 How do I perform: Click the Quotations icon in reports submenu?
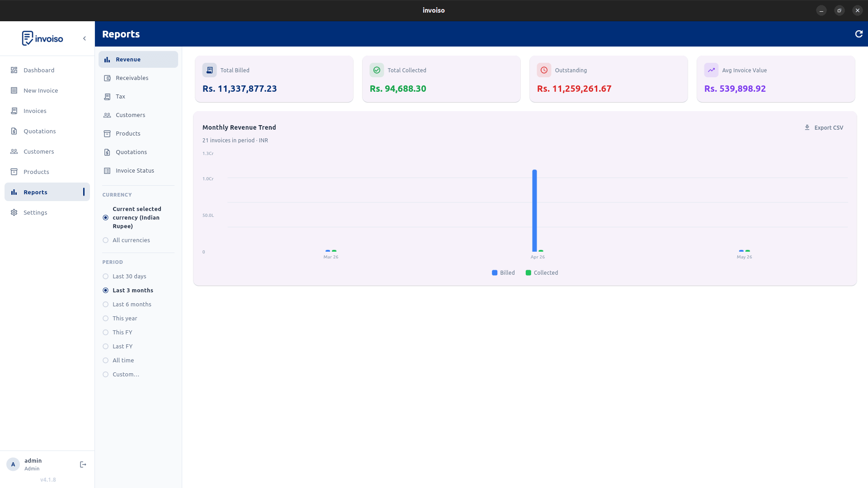pyautogui.click(x=107, y=152)
